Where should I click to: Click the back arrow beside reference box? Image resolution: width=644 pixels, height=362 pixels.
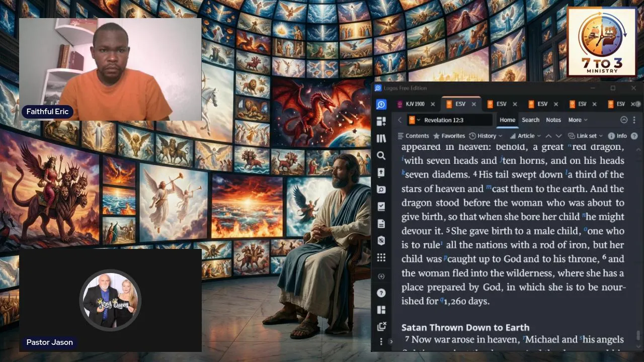point(399,120)
